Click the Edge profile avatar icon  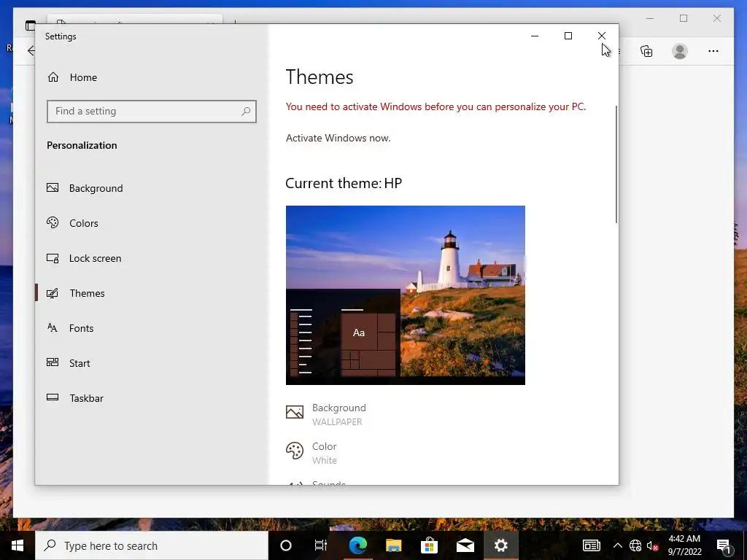point(680,51)
